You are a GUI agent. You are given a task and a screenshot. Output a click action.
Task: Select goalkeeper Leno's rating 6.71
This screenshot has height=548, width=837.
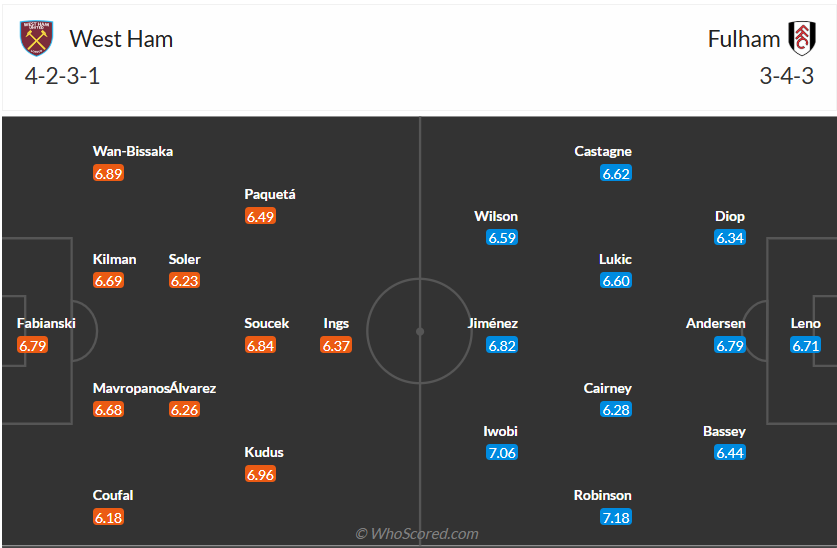tap(805, 345)
